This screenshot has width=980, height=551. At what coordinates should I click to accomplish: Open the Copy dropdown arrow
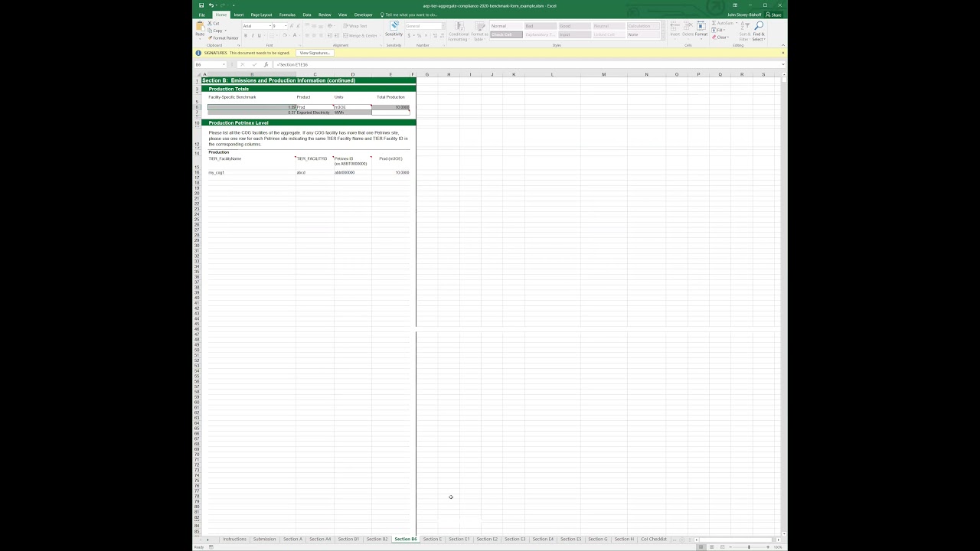click(225, 31)
